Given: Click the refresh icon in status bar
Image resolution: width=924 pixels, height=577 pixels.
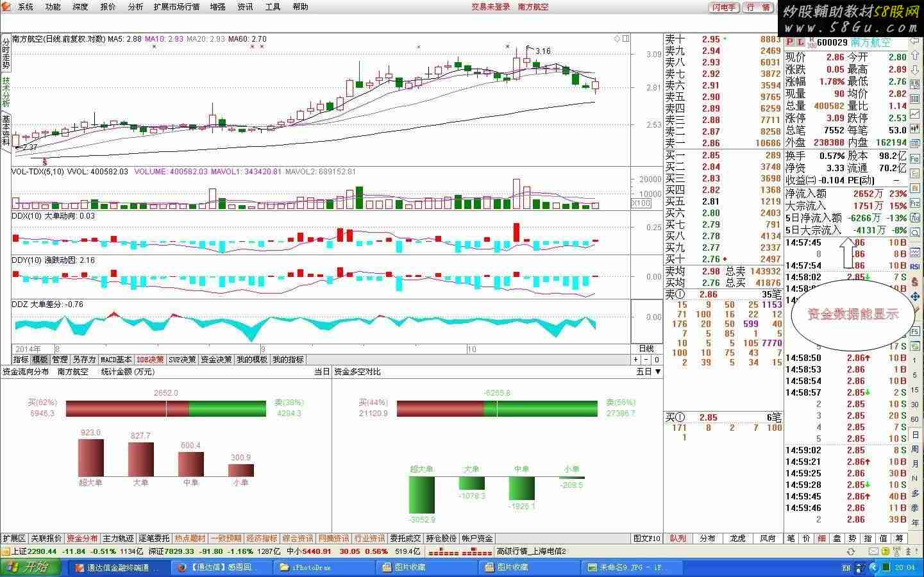Looking at the screenshot, I should (852, 551).
